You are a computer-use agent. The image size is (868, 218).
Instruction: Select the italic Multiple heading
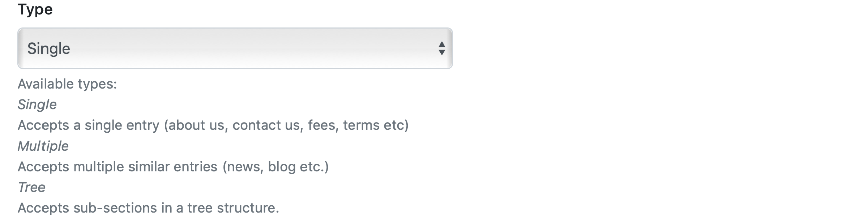tap(43, 146)
